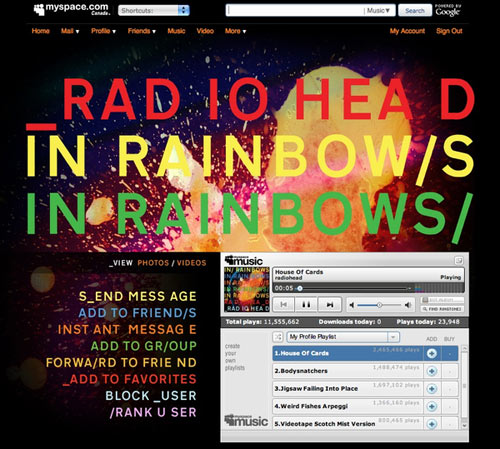Image resolution: width=500 pixels, height=449 pixels.
Task: Expand the Profile menu
Action: point(103,31)
